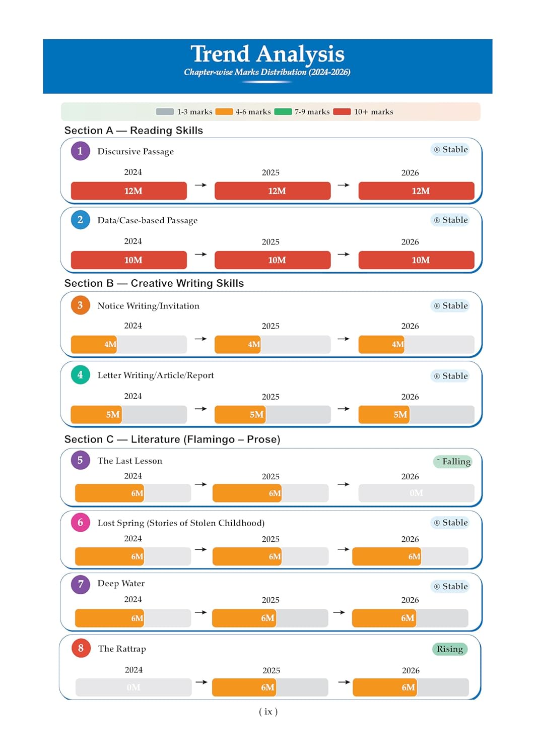Click the Rising tag on The Rattrap

(x=450, y=649)
